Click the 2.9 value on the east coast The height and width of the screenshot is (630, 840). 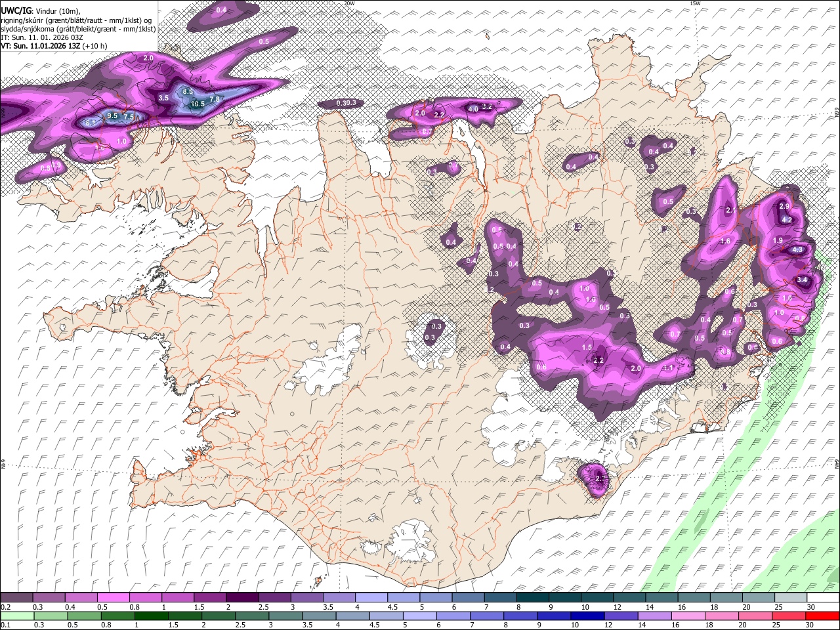click(784, 206)
